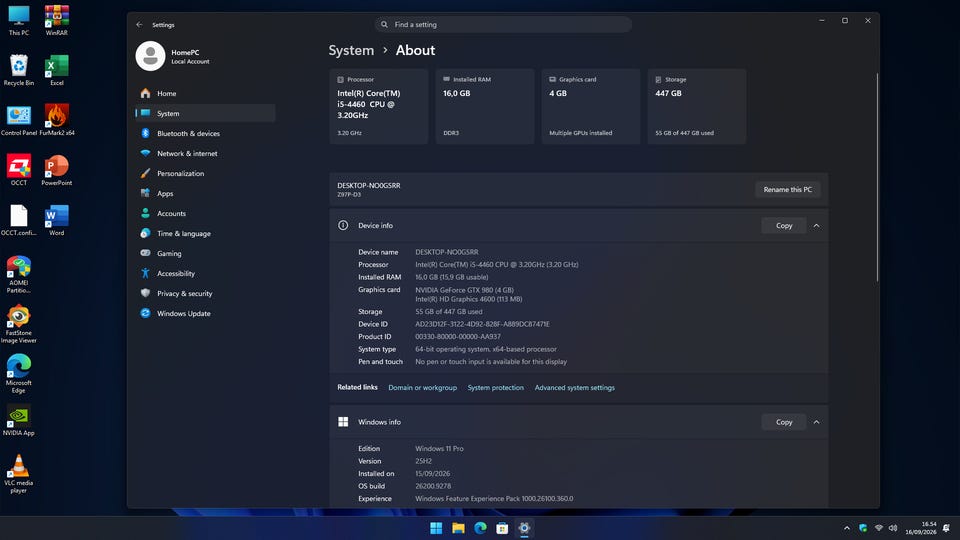Viewport: 960px width, 540px height.
Task: Copy the Windows info details
Action: coord(784,422)
